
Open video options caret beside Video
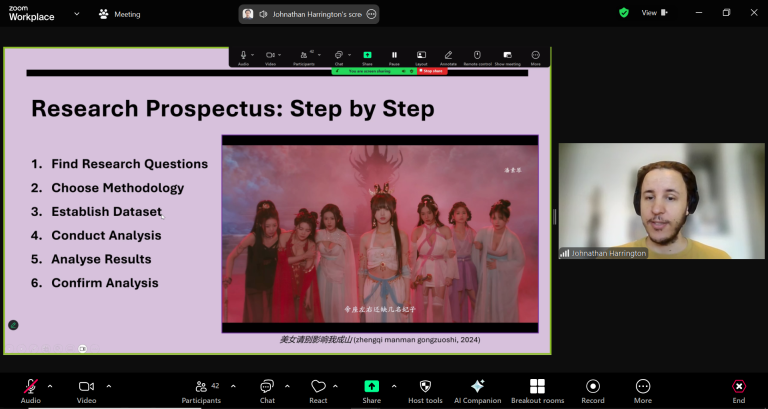coord(109,386)
